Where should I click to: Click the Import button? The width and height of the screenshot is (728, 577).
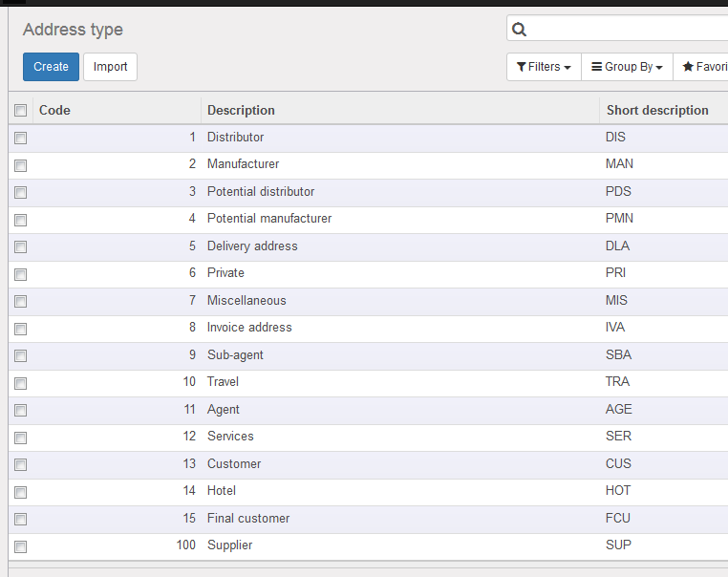(x=111, y=67)
